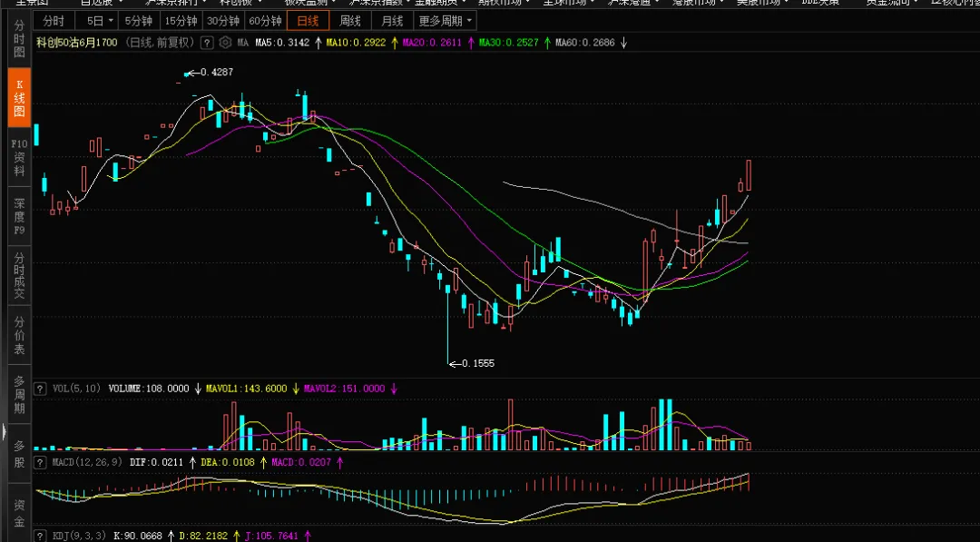
Task: Select the latest red candlestick on chart
Action: [x=748, y=175]
